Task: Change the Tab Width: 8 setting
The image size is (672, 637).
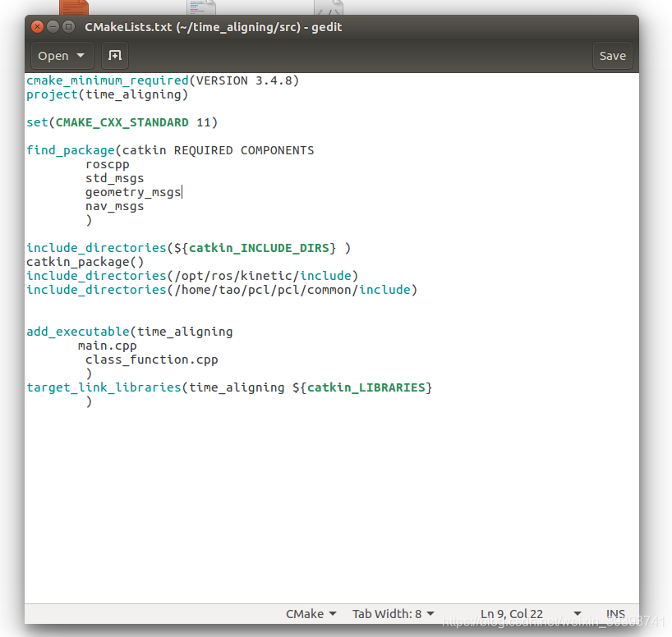Action: [393, 613]
